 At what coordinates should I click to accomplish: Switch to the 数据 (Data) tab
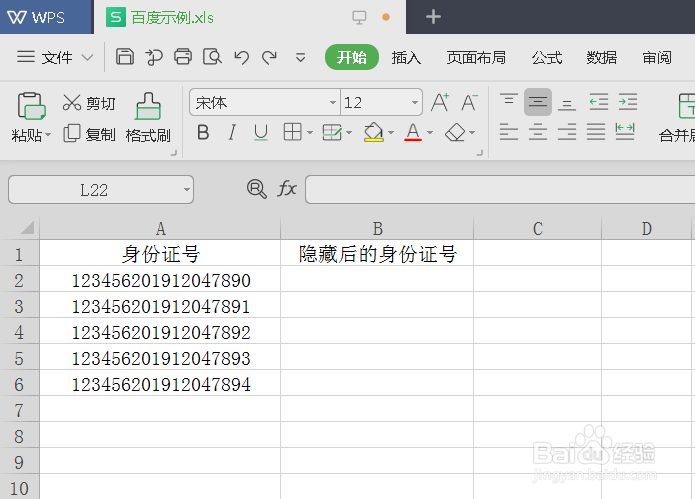601,58
